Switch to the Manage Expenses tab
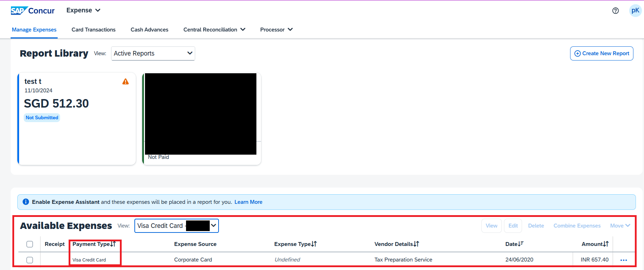644x270 pixels. (34, 30)
